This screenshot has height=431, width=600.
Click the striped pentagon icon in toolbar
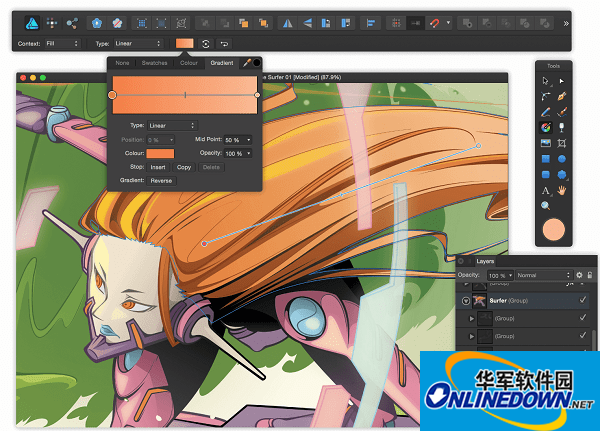pyautogui.click(x=117, y=23)
